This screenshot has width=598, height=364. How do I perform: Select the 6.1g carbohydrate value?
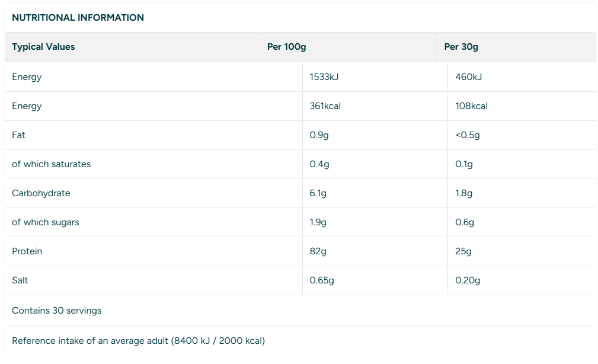pos(318,193)
